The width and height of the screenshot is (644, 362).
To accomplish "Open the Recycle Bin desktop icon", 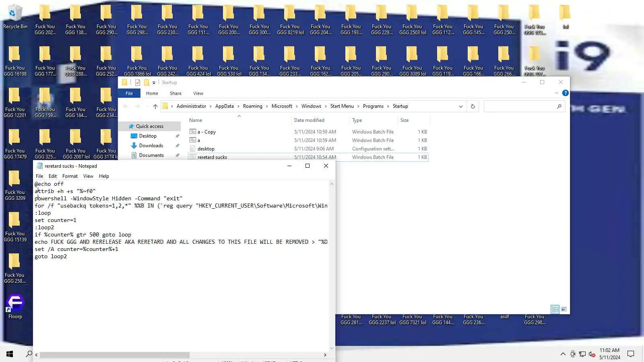I will (x=15, y=17).
